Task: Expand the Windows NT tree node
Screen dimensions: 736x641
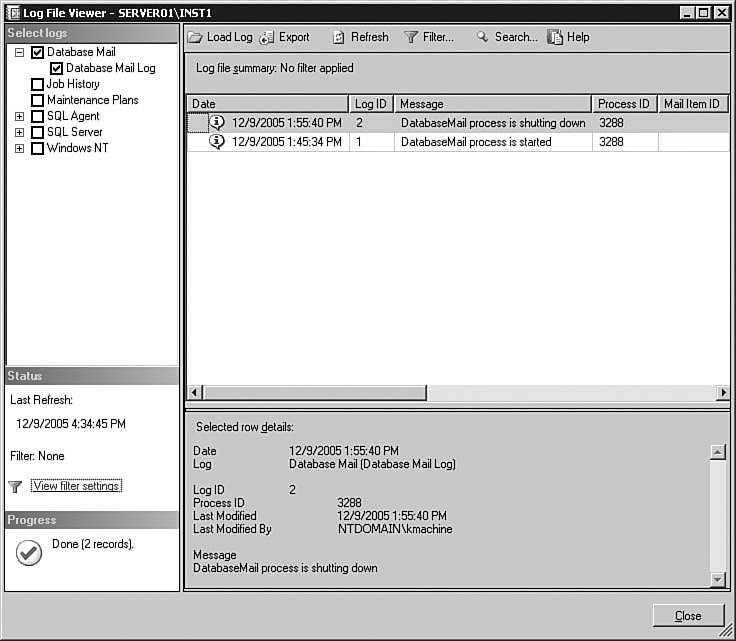Action: [19, 148]
